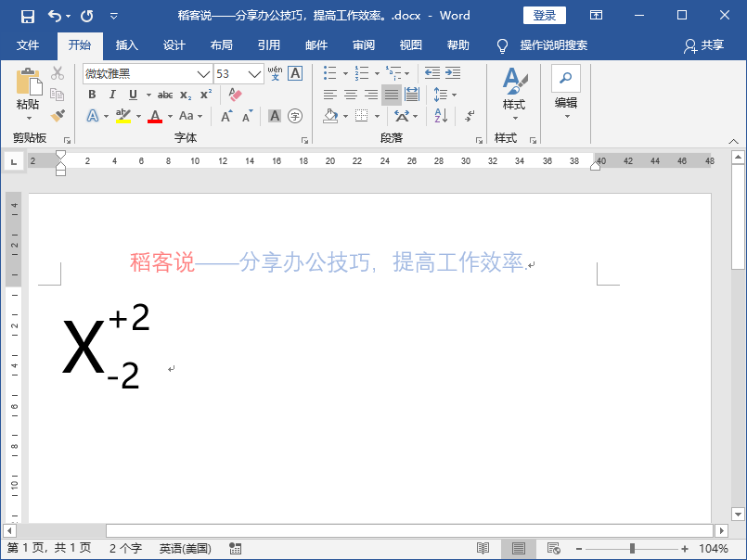The height and width of the screenshot is (560, 747).
Task: Adjust the zoom slider handle
Action: tap(632, 549)
